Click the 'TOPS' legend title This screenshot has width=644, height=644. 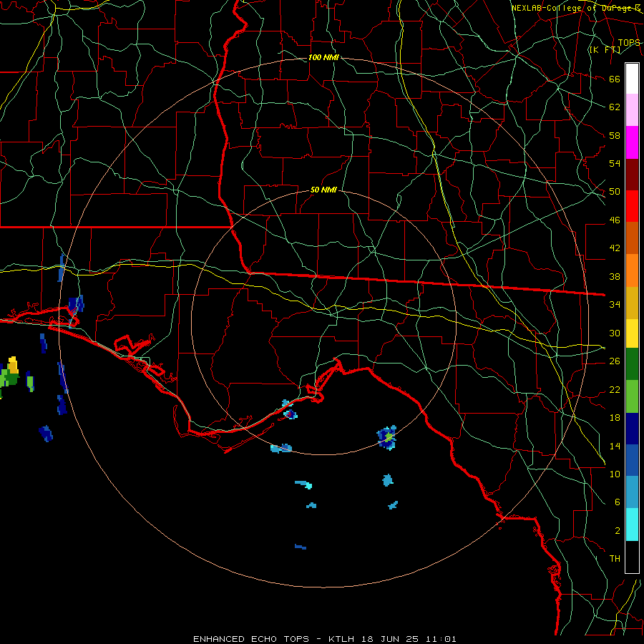coord(629,42)
